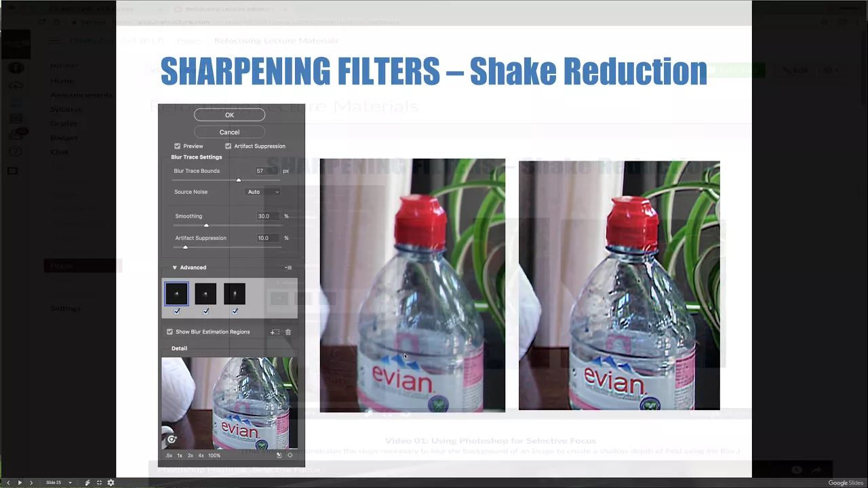Set Detail zoom to 2x
This screenshot has width=868, height=488.
click(x=191, y=455)
